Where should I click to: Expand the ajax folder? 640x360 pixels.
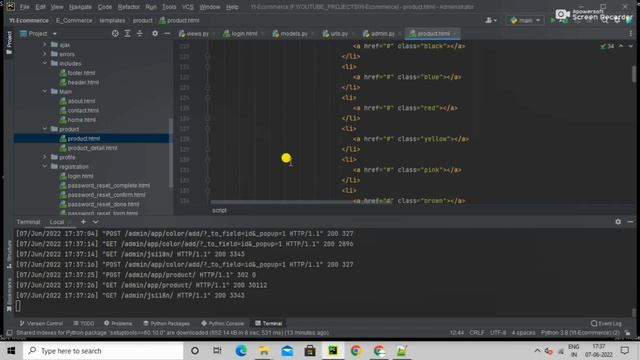coord(45,44)
